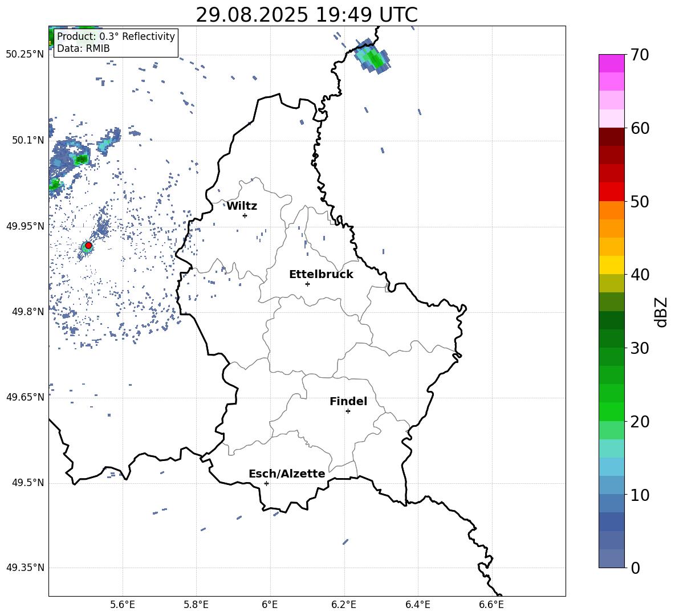
Task: Click the Esch/Alzette station cross marker
Action: 266,483
